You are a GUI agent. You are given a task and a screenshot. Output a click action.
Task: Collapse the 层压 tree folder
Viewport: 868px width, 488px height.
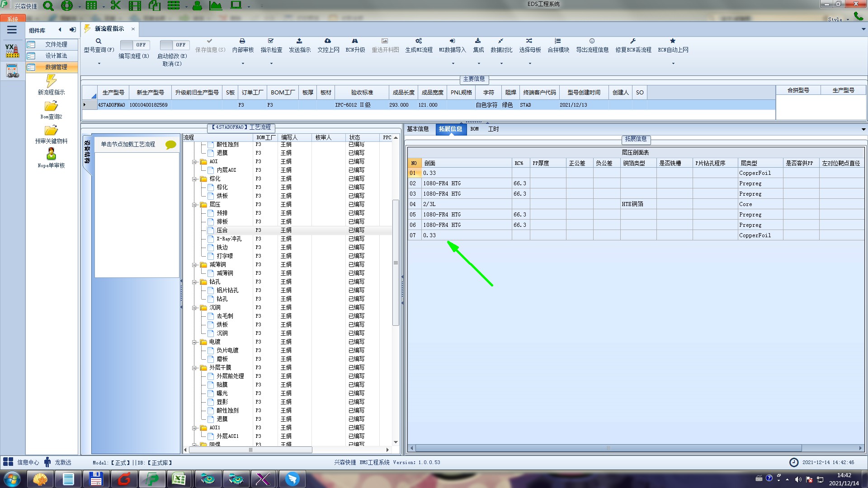click(195, 205)
